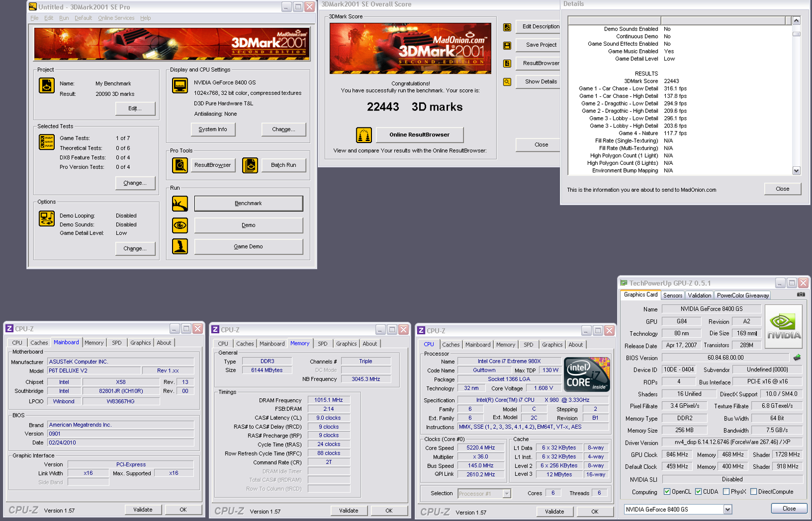Click the ResultBrowser magnifier icon in Pro Tools

(x=180, y=165)
